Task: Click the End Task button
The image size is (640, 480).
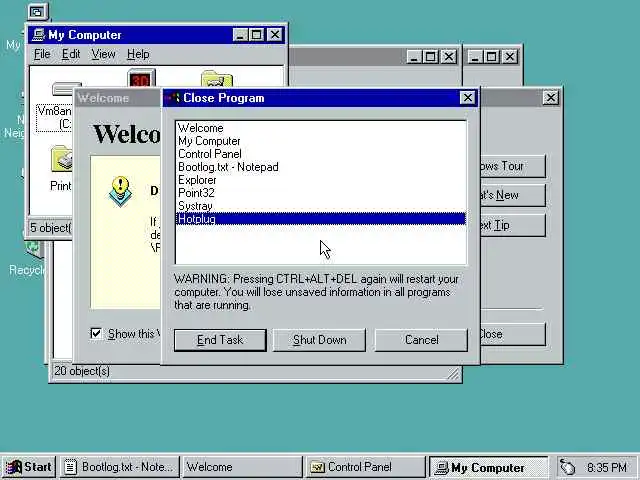Action: pos(220,340)
